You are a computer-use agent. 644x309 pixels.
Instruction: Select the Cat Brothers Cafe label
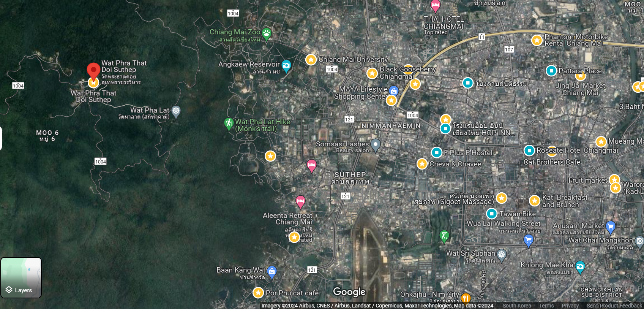click(x=552, y=162)
